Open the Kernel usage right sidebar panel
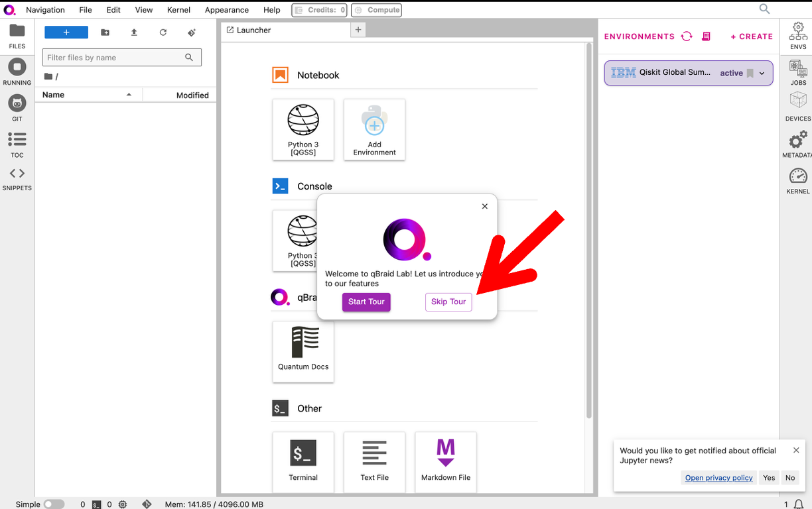812x509 pixels. click(798, 180)
